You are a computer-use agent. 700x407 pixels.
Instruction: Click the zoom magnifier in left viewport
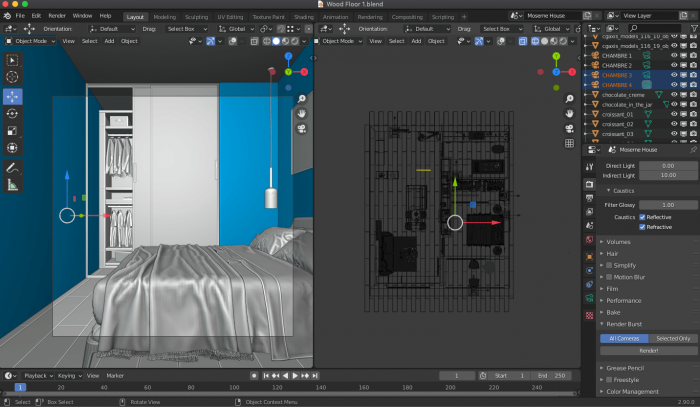pos(302,99)
